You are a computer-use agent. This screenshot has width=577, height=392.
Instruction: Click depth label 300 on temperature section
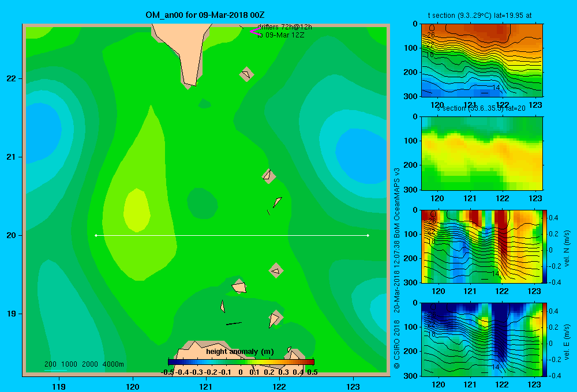click(x=411, y=96)
